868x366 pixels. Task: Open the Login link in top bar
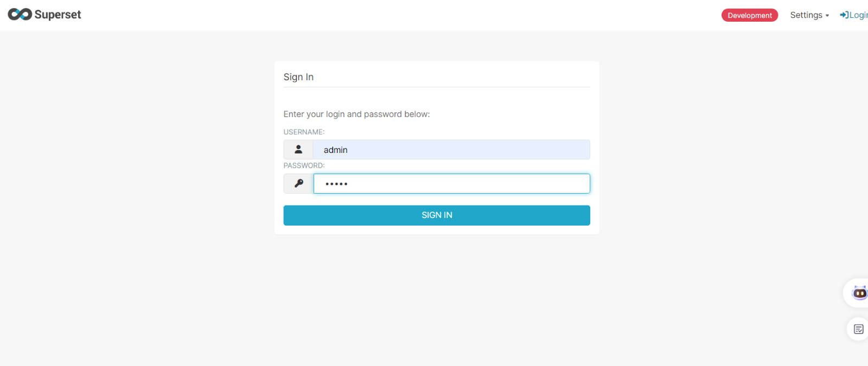click(x=854, y=15)
